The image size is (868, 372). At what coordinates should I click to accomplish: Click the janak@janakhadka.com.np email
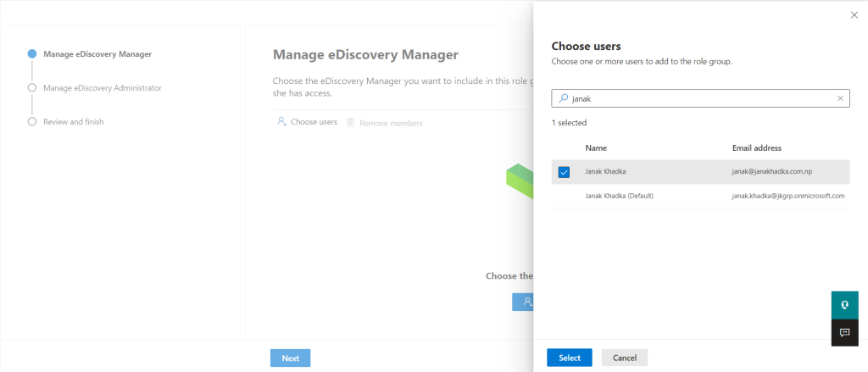point(771,172)
